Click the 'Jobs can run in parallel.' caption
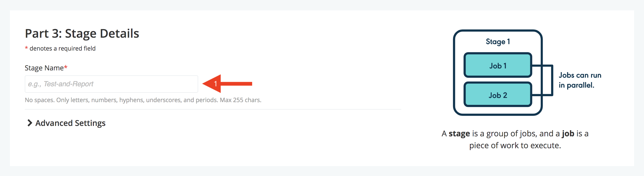This screenshot has height=176, width=644. [580, 80]
